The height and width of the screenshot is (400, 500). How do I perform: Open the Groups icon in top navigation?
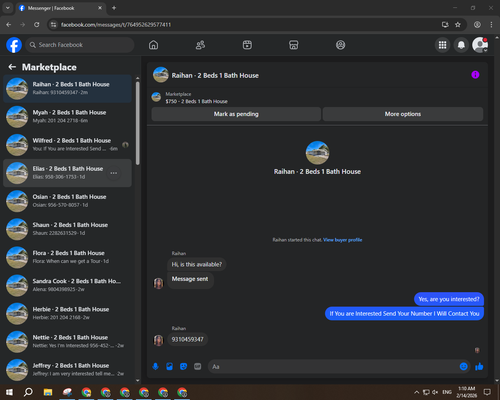point(340,45)
